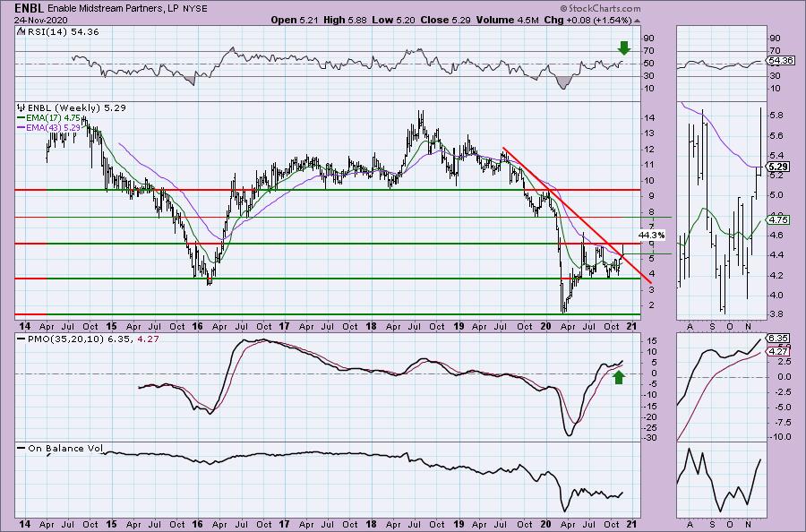Click the EMA(17) 4.75 legend text
806x532 pixels.
[54, 117]
